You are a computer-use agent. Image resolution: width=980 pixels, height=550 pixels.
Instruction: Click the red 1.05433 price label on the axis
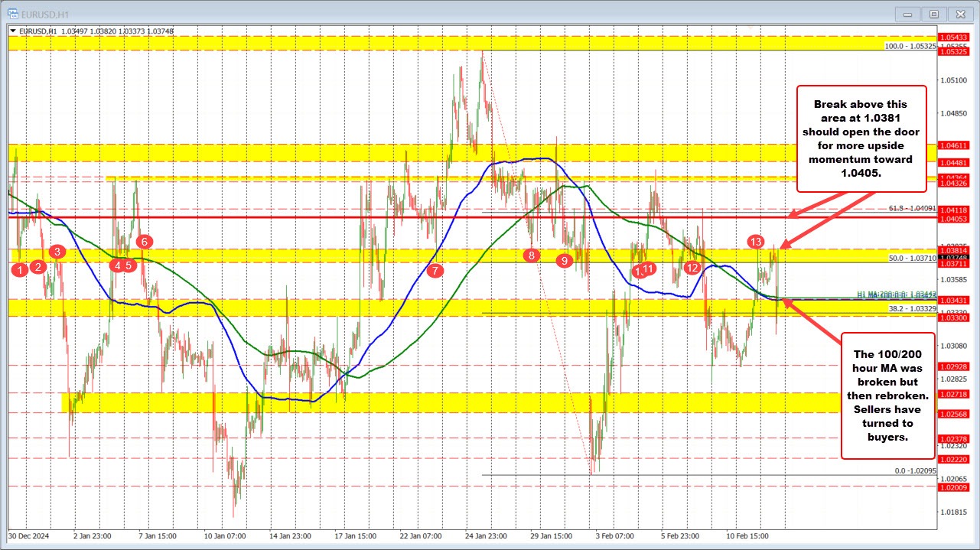[x=952, y=35]
